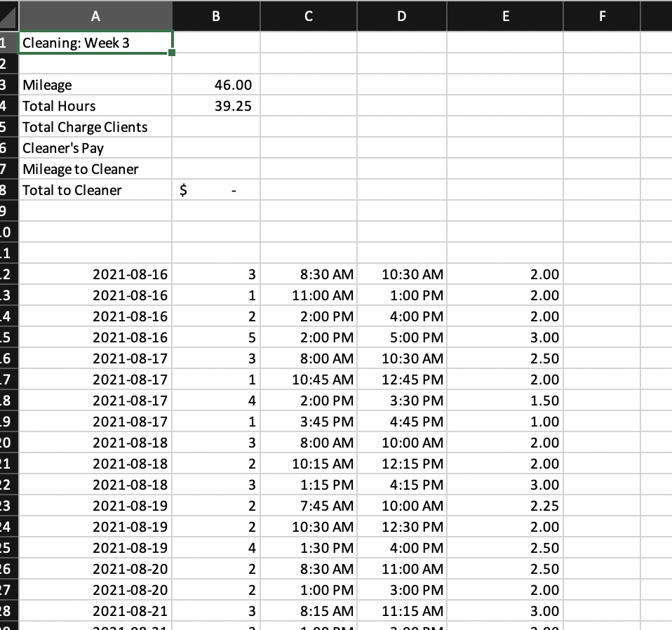Select column F header

point(601,16)
